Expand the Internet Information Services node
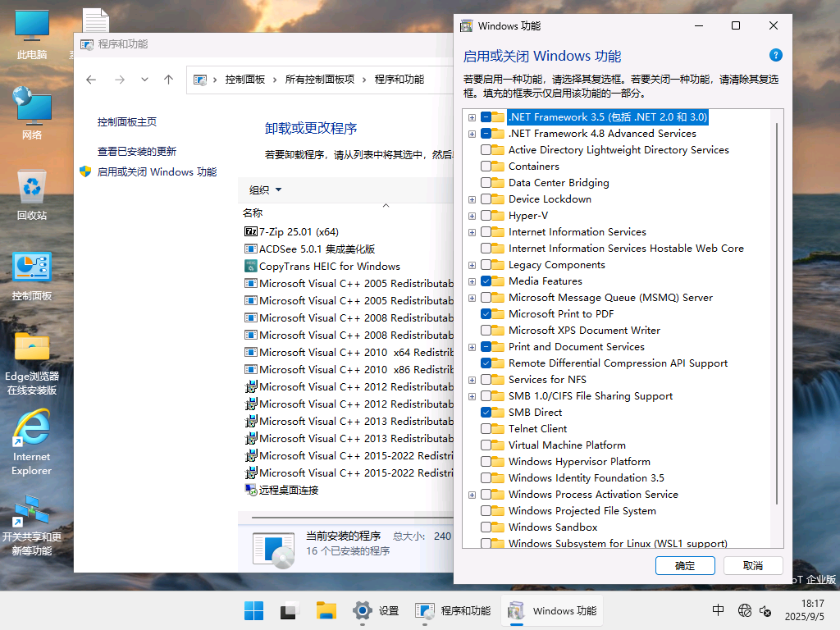Screen dimensions: 840x630 point(472,232)
